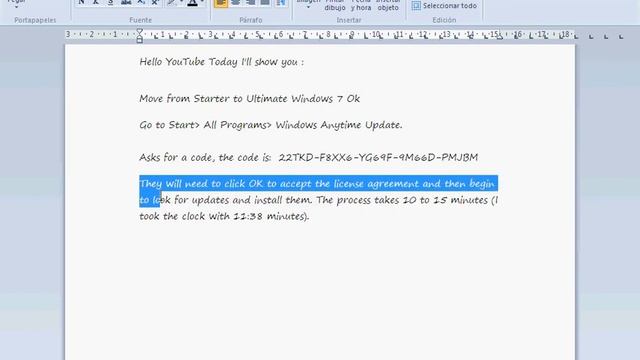640x360 pixels.
Task: Click the product code "22TKD-F8XX6-YG69F-9M66D-PMJBM"
Action: pos(378,157)
